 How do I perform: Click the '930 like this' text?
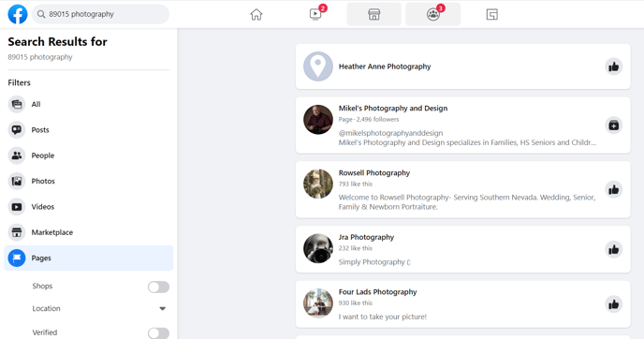(x=356, y=302)
